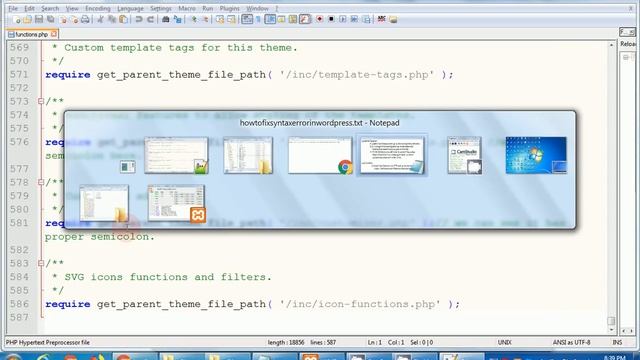Screen dimensions: 640x360
Task: Toggle Word Wrap toolbar button
Action: 247,19
